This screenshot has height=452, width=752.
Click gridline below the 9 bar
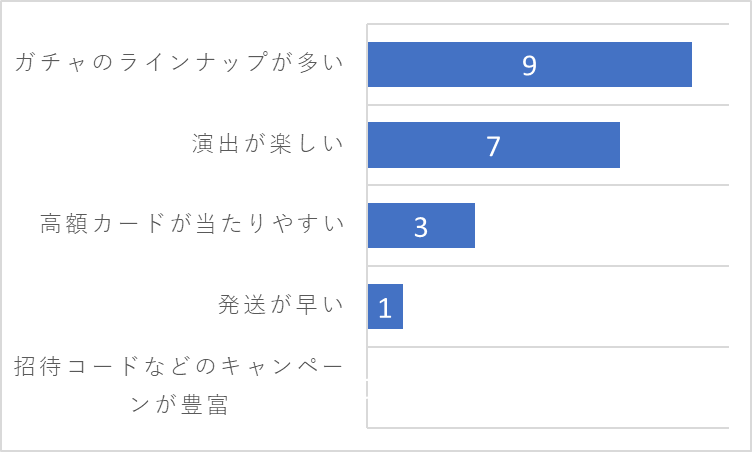[548, 104]
